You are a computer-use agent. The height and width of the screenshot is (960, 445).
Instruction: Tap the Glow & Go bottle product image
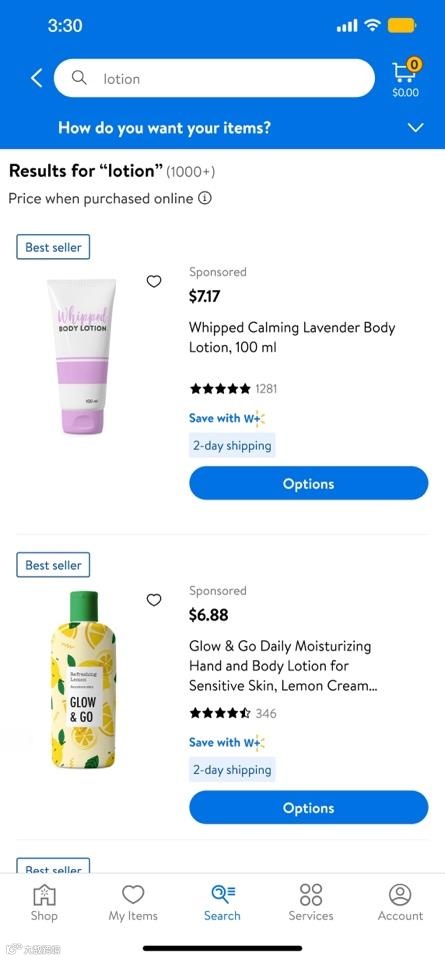tap(83, 680)
